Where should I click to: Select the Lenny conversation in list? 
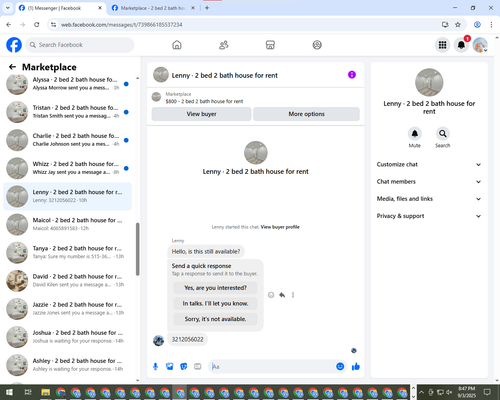67,196
